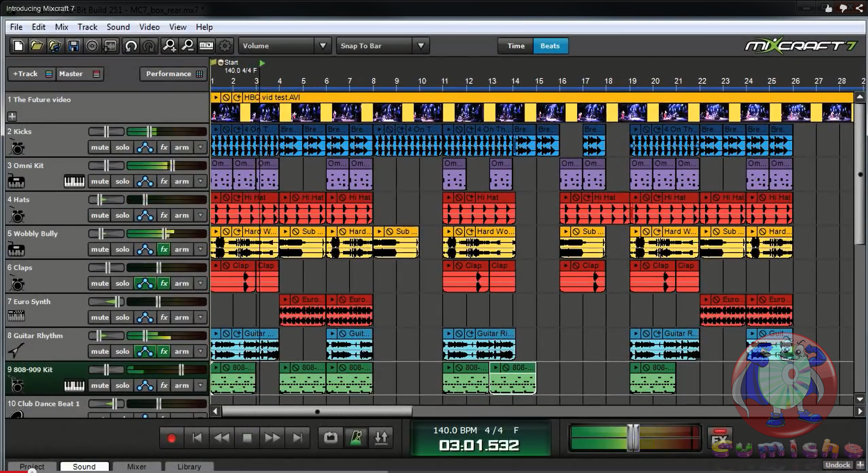Click the piano keyboard icon on Omni Kit track
Screen dimensions: 868x473
pyautogui.click(x=74, y=181)
